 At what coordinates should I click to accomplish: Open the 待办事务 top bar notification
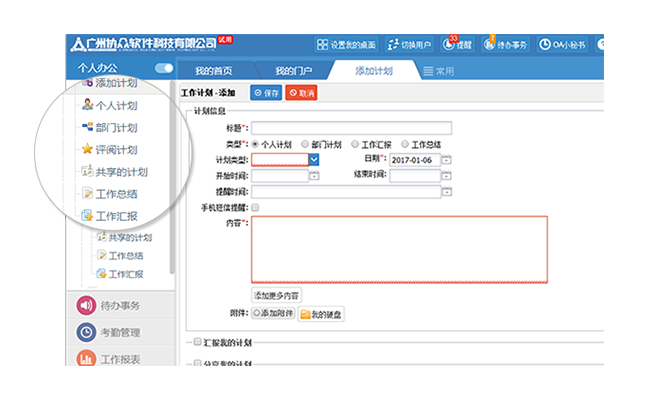coord(507,44)
